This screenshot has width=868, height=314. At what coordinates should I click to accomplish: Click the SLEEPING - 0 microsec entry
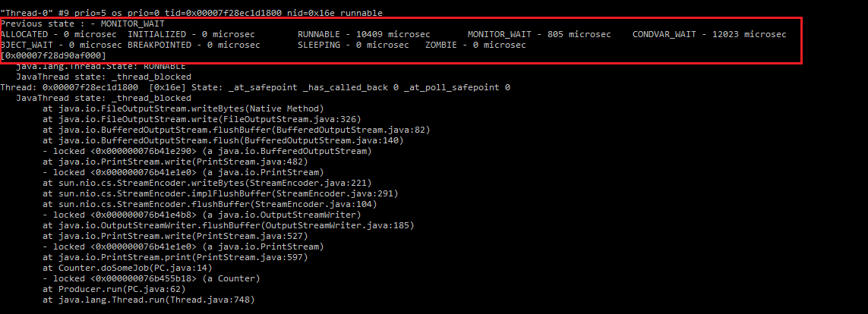click(x=353, y=46)
